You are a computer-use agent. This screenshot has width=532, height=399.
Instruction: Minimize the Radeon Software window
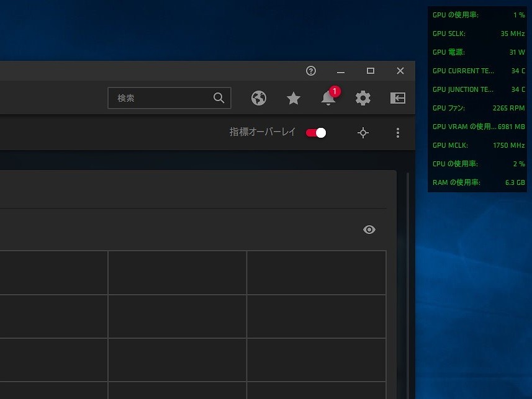coord(340,71)
